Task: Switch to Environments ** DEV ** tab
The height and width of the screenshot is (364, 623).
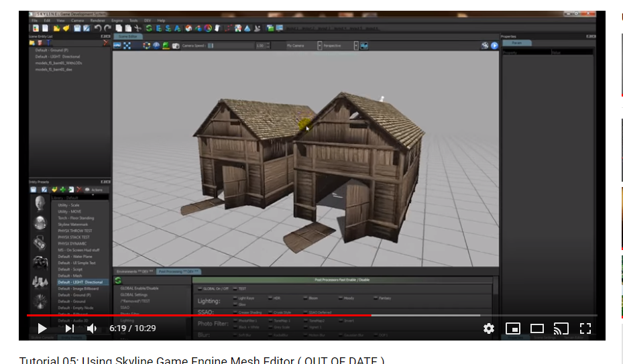Action: coord(134,271)
